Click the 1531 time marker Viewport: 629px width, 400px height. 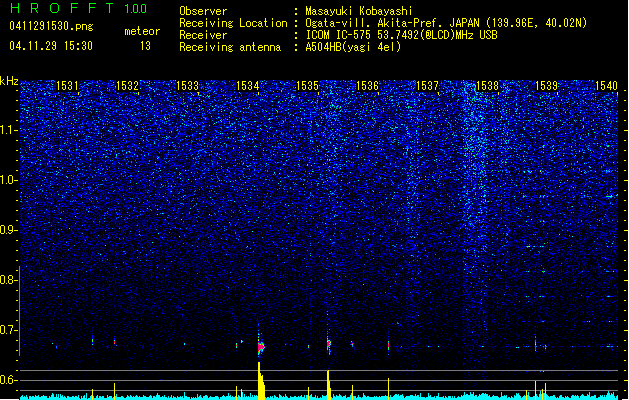pos(67,85)
